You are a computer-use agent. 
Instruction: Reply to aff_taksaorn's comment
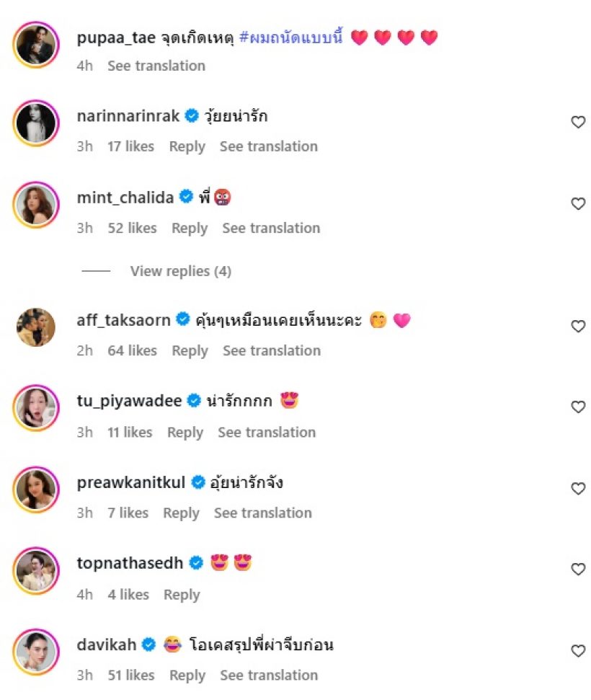[190, 351]
